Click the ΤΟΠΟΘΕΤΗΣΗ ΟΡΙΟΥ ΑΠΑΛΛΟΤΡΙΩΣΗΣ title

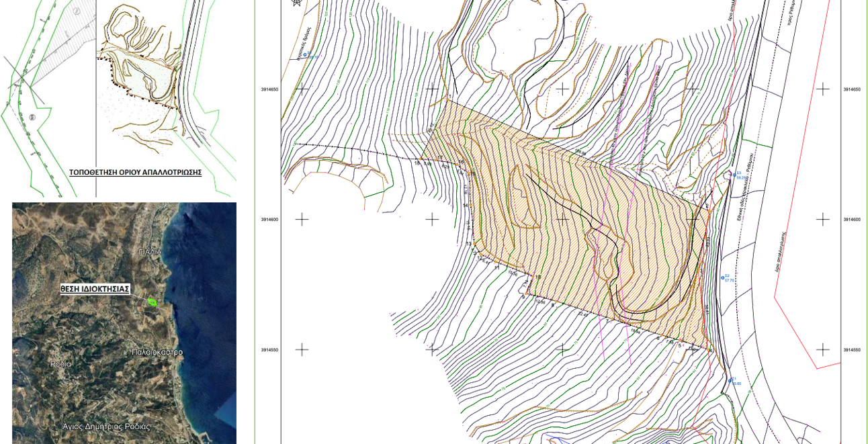[135, 172]
